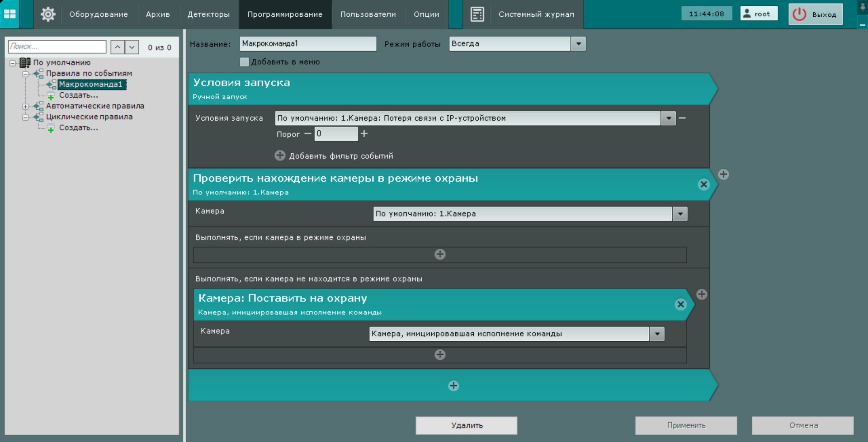The width and height of the screenshot is (868, 442).
Task: Remove the camera armed-state check block
Action: [x=703, y=184]
